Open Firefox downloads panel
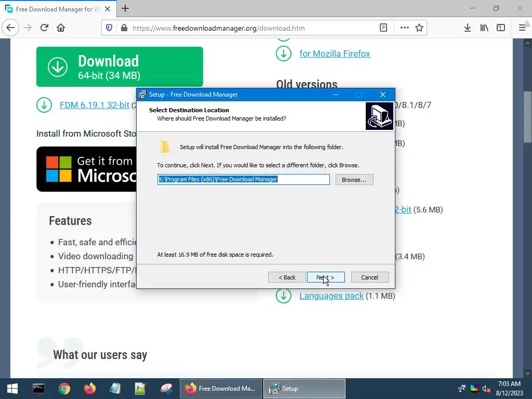 [468, 28]
